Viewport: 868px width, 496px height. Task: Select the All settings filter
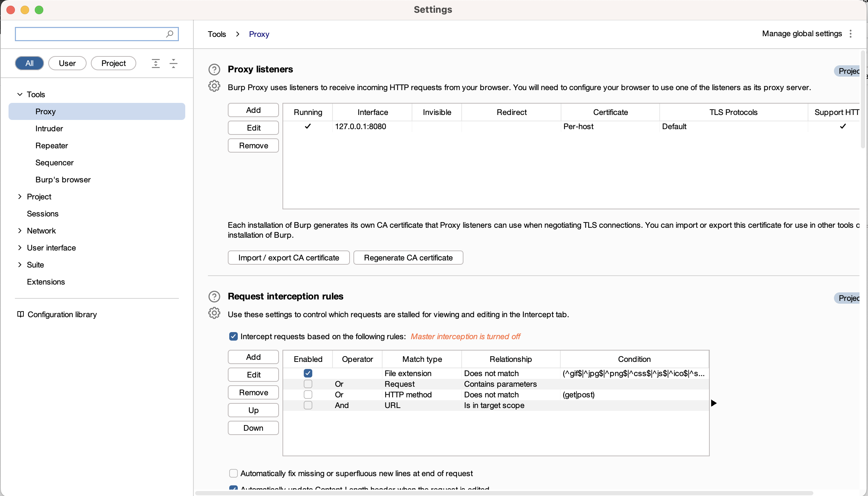point(29,63)
